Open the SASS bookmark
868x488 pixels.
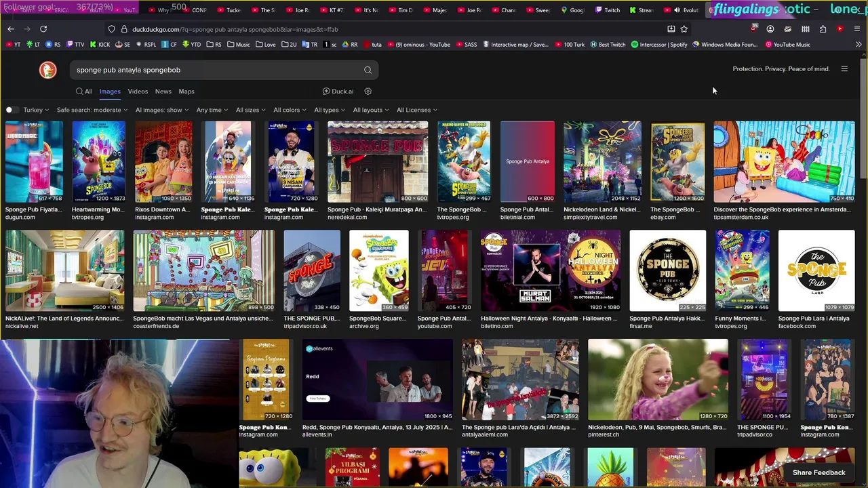pyautogui.click(x=465, y=45)
